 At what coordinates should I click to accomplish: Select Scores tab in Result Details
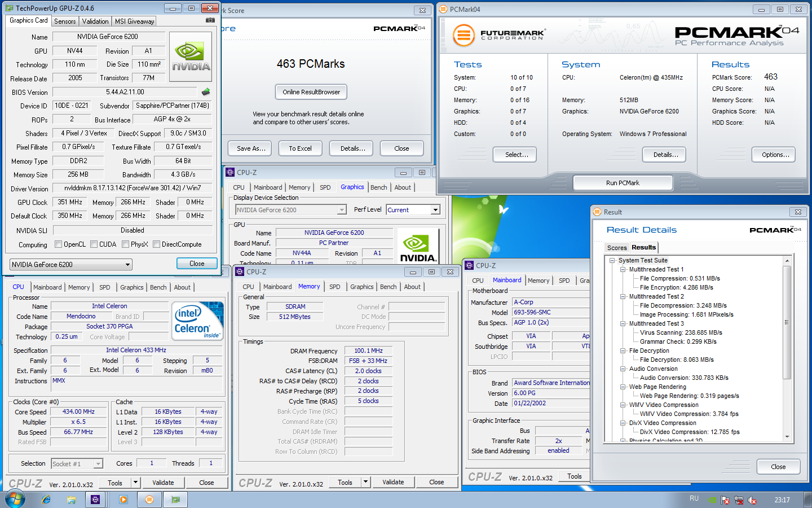tap(616, 247)
